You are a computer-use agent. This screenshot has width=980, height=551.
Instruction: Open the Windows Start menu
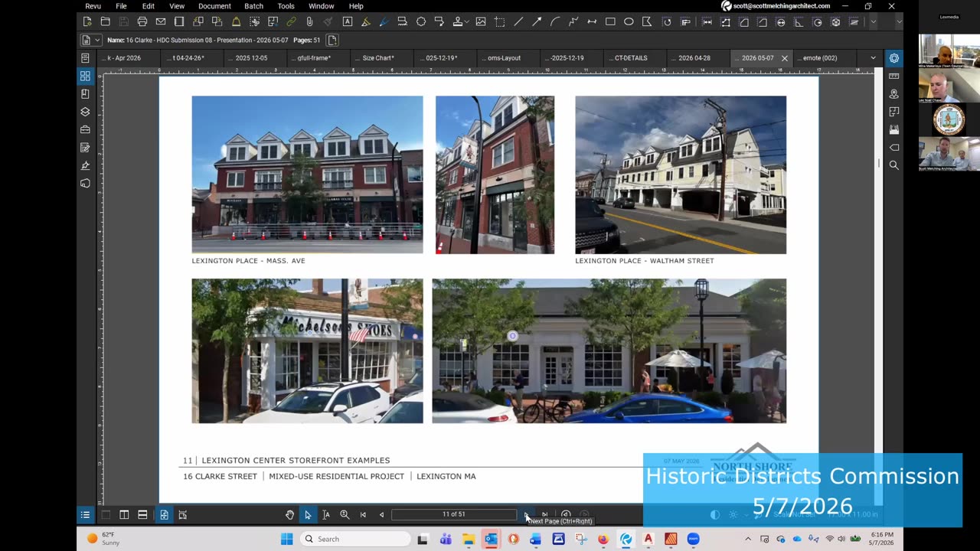coord(286,539)
